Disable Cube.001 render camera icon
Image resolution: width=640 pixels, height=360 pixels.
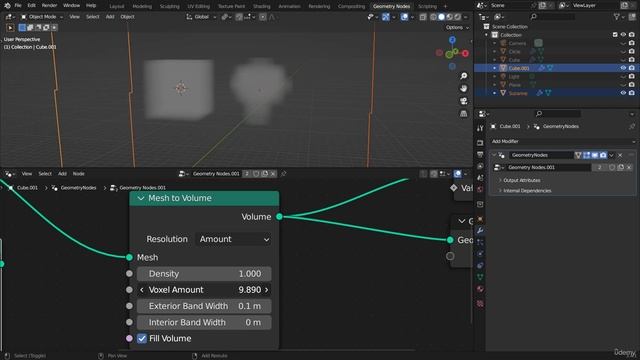pyautogui.click(x=632, y=68)
